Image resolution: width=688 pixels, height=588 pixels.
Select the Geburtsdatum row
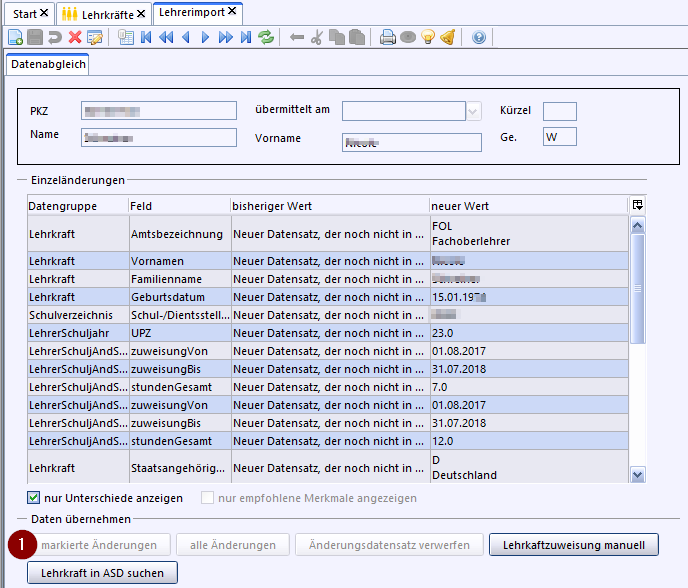point(328,297)
